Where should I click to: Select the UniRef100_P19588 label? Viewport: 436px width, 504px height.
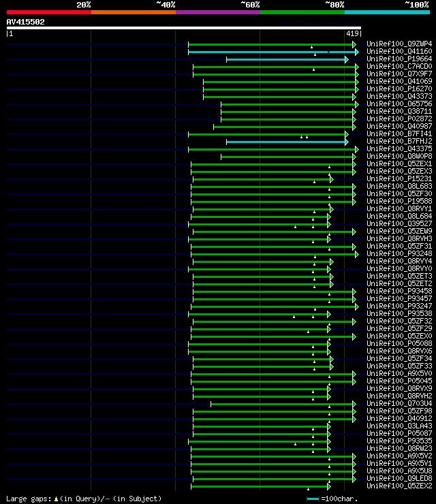coord(399,201)
